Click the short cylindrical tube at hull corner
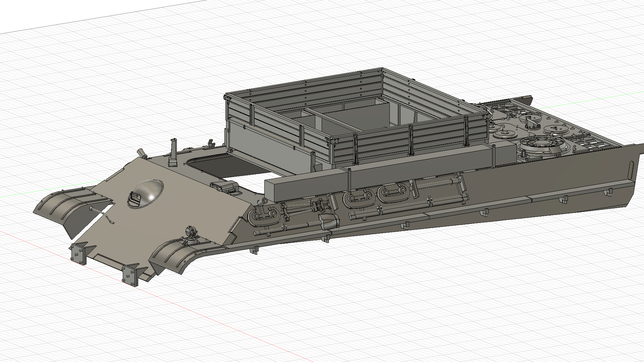Viewport: 644px width, 362px height. (141, 153)
